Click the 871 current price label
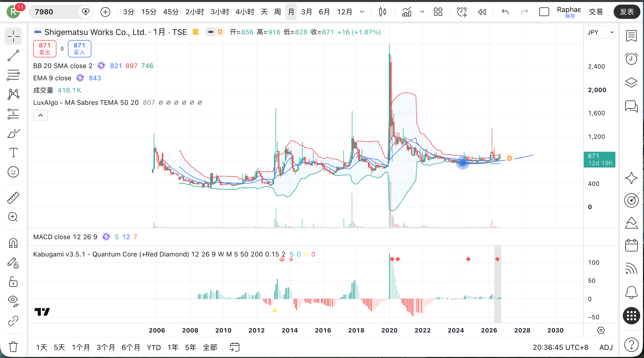The image size is (644, 358). [x=599, y=159]
